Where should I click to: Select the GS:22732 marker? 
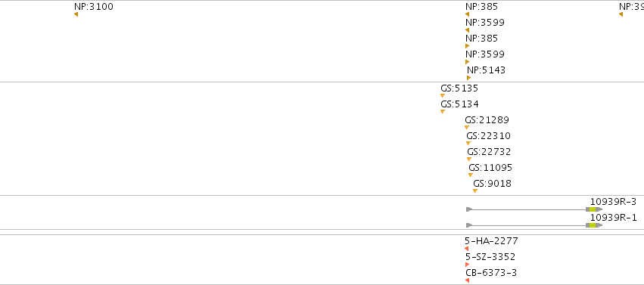(x=469, y=159)
